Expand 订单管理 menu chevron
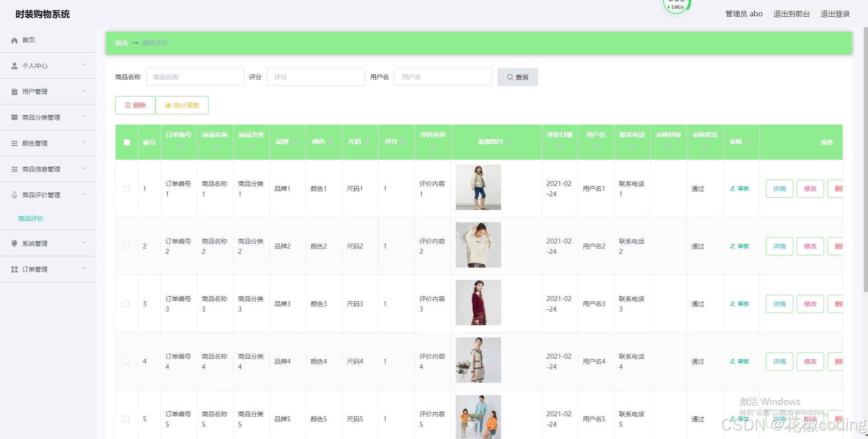The height and width of the screenshot is (439, 868). [83, 268]
